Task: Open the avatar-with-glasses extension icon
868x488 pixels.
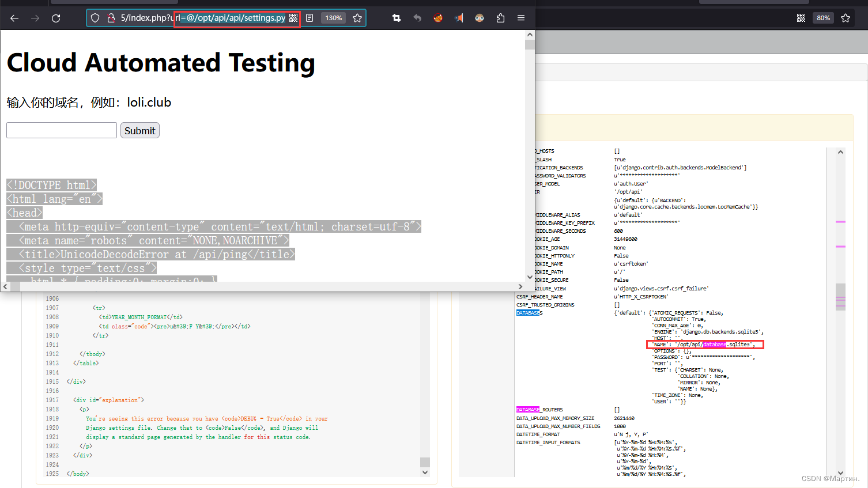Action: (479, 18)
